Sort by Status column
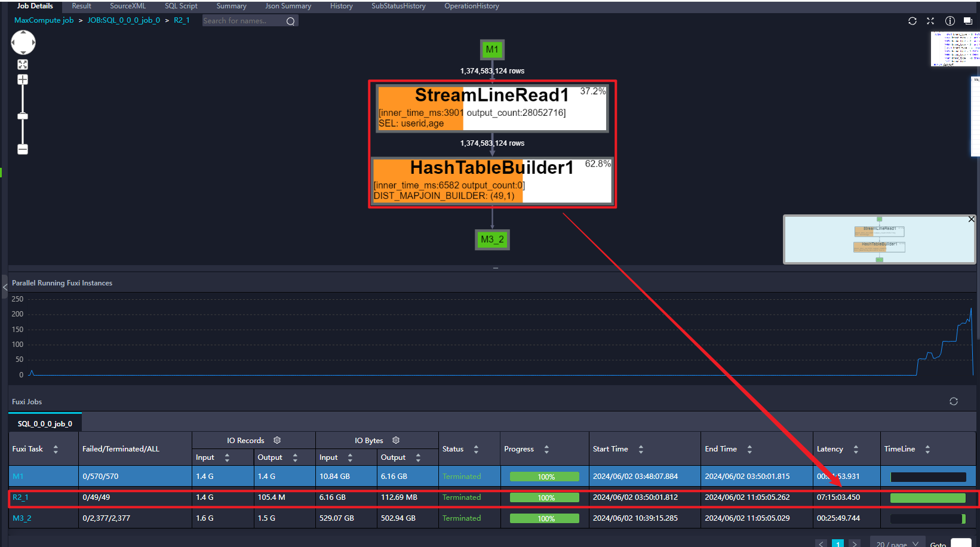980x547 pixels. [x=476, y=449]
